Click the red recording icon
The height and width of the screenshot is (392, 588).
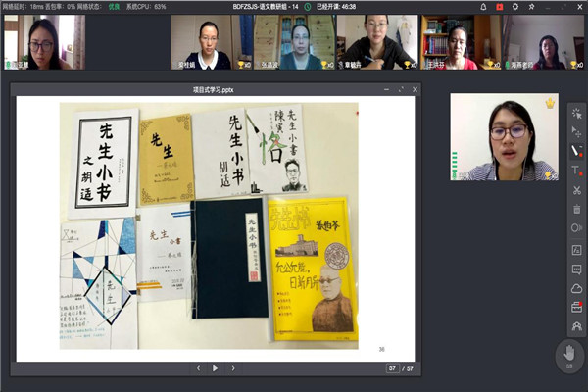pos(500,7)
